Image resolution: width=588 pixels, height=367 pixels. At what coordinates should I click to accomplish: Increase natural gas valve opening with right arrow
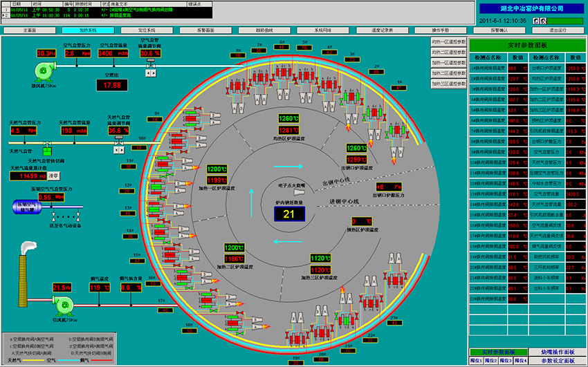click(122, 150)
